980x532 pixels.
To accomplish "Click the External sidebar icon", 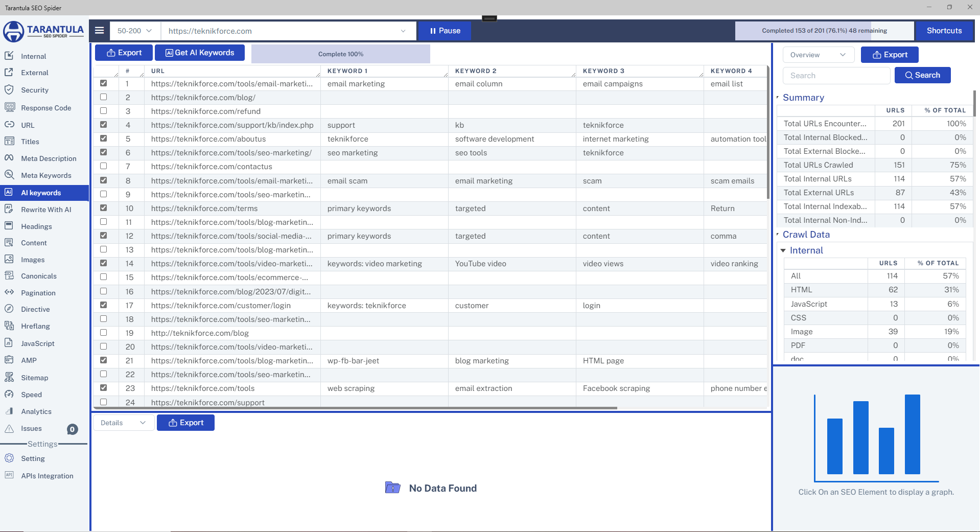I will click(9, 73).
